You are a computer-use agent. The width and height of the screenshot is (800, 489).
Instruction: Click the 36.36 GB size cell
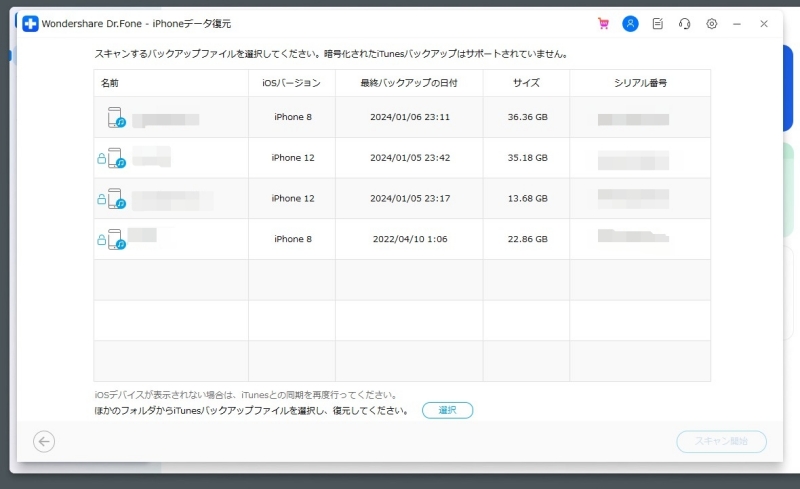(x=528, y=117)
